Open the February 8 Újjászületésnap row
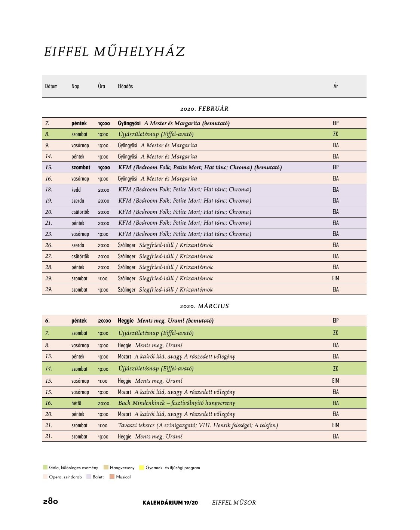 click(x=204, y=134)
